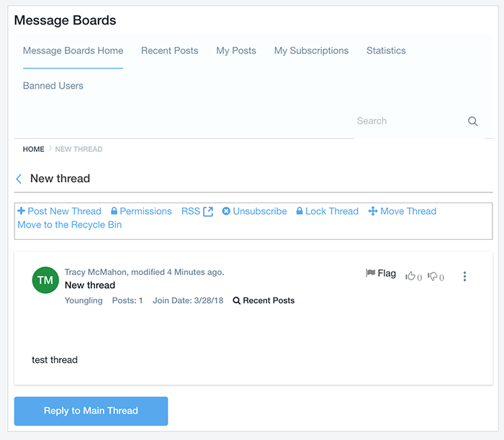Click the HOME breadcrumb link
This screenshot has width=504, height=440.
pos(33,149)
